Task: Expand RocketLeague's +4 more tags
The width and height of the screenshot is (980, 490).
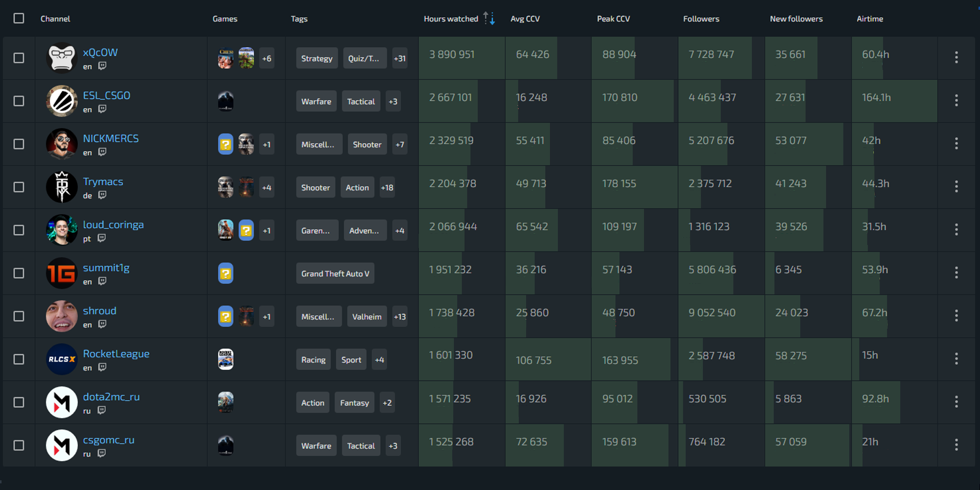Action: click(379, 359)
